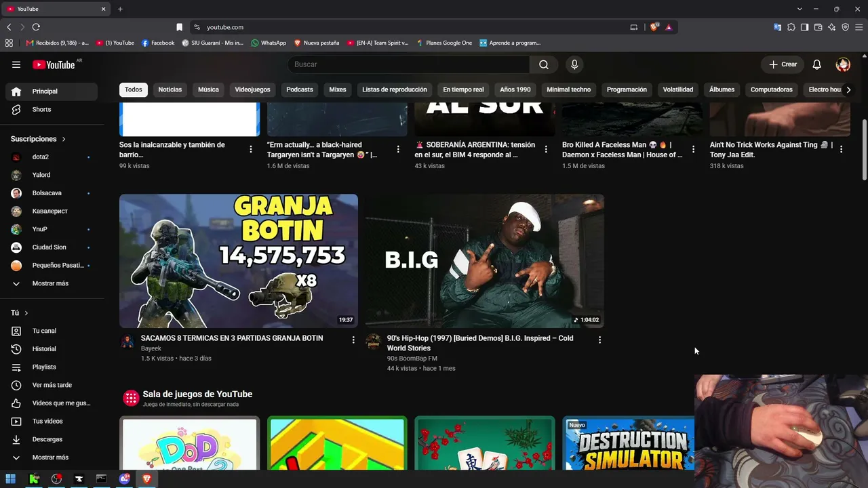Select the Todos filter chip
Viewport: 868px width, 488px height.
tap(134, 89)
